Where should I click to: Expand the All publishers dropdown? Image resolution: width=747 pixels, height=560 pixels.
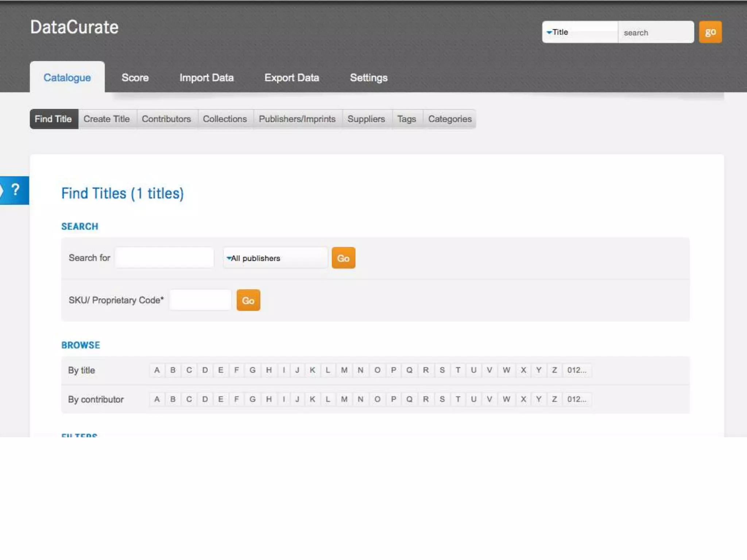(275, 258)
